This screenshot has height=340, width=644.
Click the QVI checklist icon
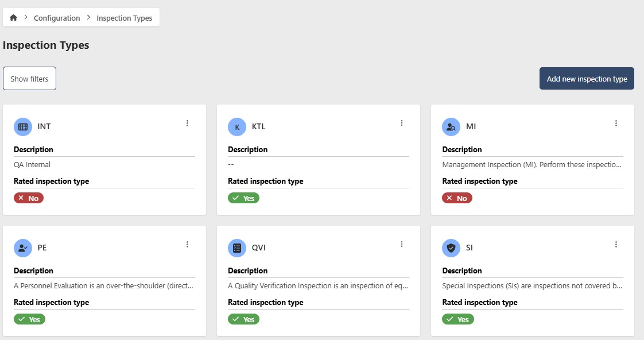[x=237, y=248]
